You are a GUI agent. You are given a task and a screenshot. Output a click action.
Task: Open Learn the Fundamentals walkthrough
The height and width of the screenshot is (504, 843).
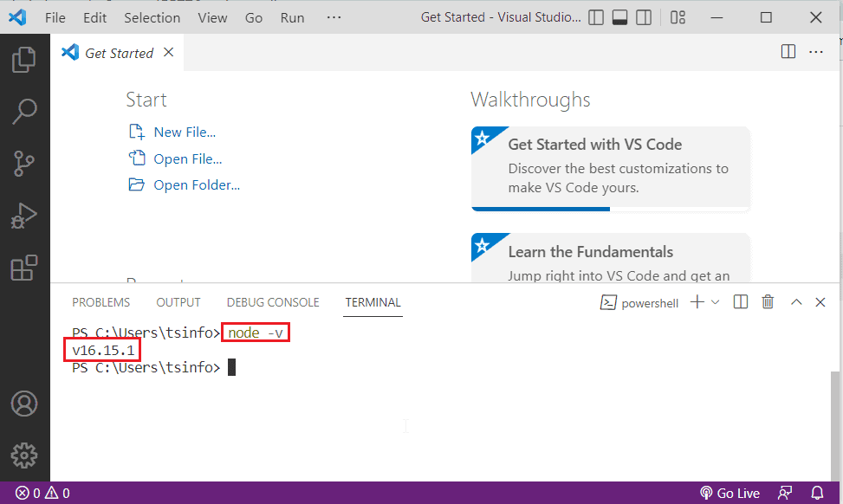pyautogui.click(x=610, y=258)
